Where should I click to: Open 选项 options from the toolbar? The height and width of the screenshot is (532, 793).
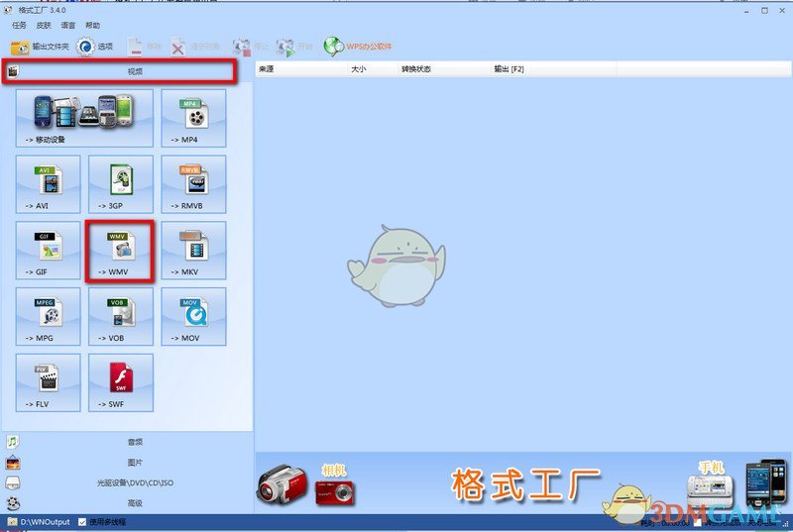coord(96,47)
